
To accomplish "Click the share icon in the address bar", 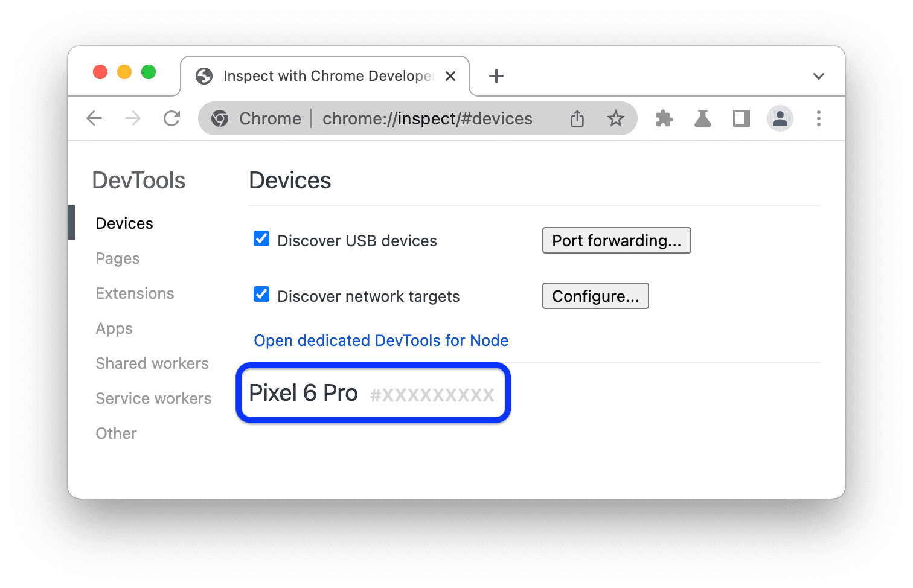I will (x=577, y=118).
